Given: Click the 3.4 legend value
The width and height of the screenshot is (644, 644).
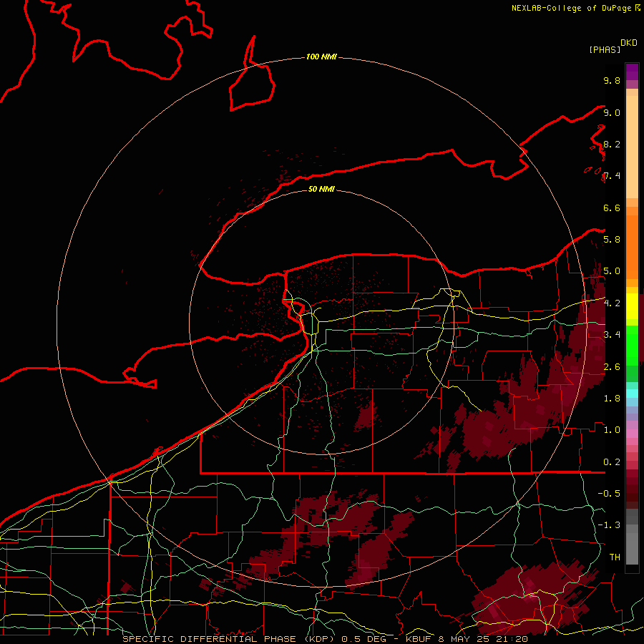Looking at the screenshot, I should (x=612, y=334).
